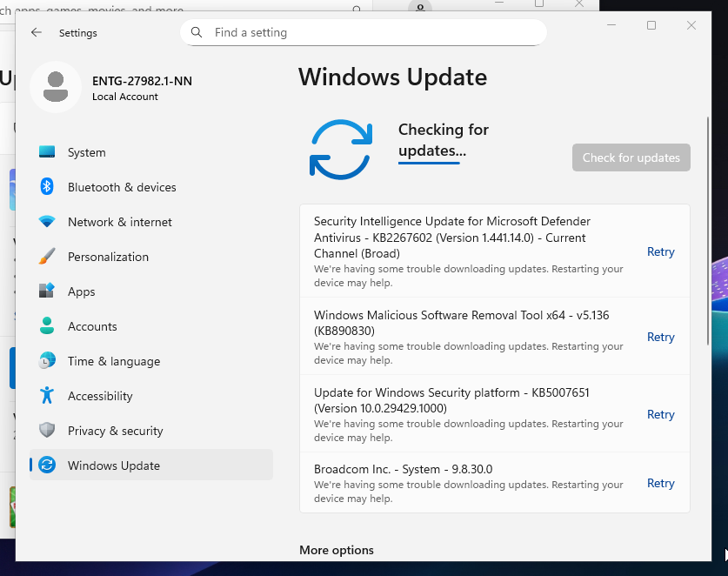Select Apps in the sidebar
The width and height of the screenshot is (728, 576).
click(151, 291)
